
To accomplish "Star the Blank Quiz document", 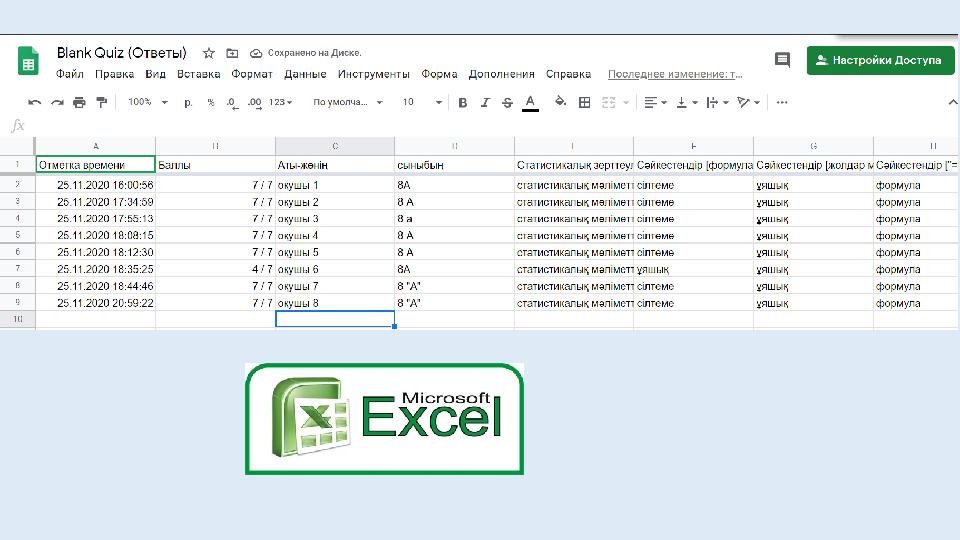I will [209, 53].
